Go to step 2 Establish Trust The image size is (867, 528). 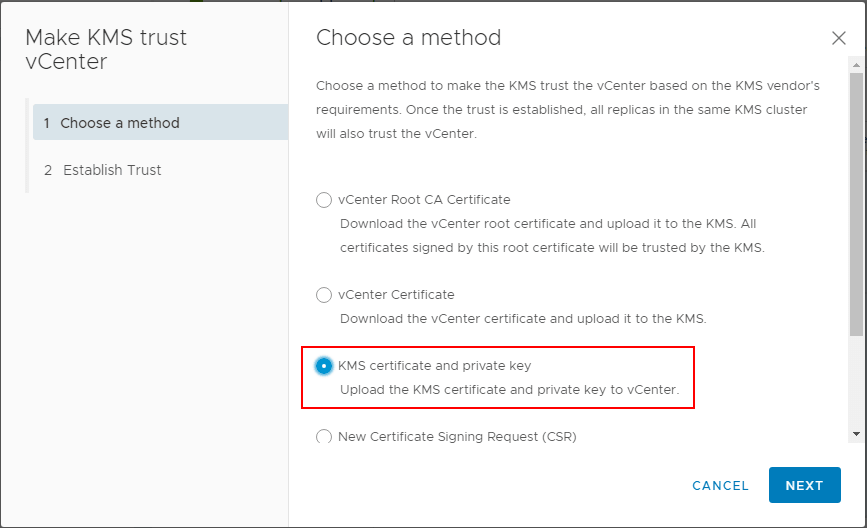[160, 170]
